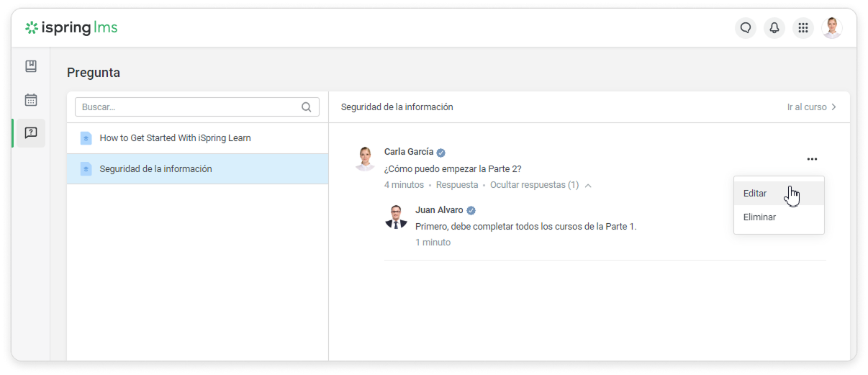Screen dimensions: 868x375
Task: Choose Eliminar from the context menu
Action: (759, 217)
